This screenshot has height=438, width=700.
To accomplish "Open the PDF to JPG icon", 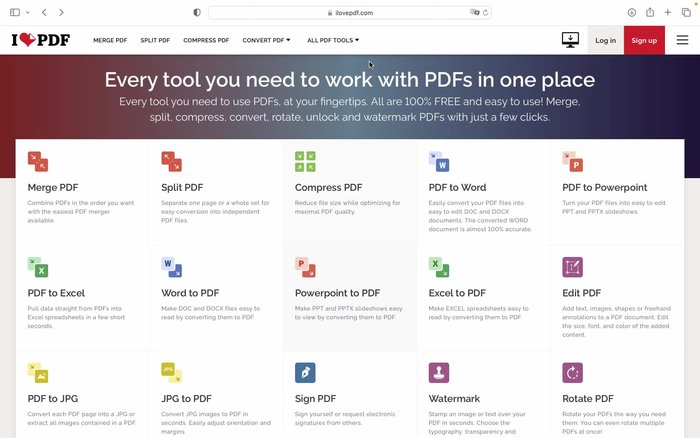I will tap(38, 373).
